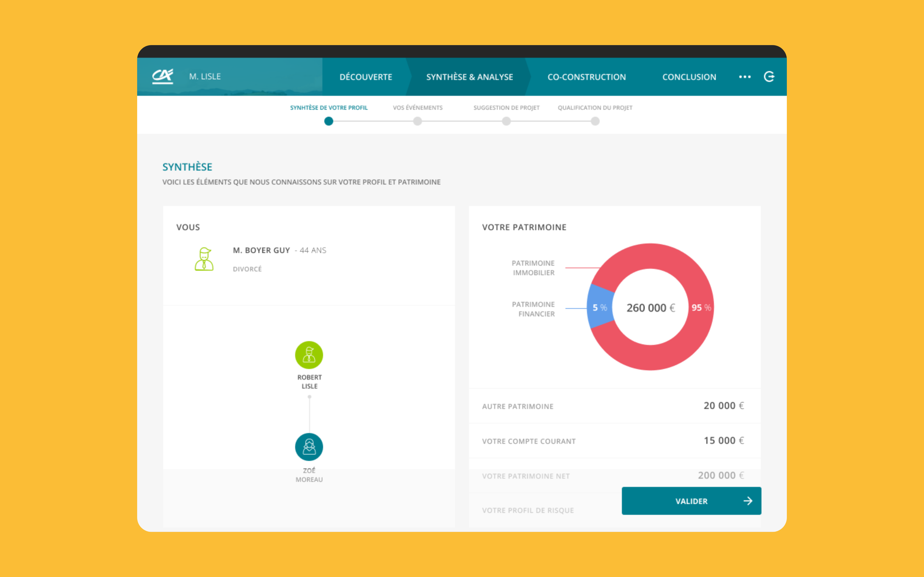This screenshot has height=577, width=924.
Task: Select the Synthèse de votre profil step dot
Action: [x=328, y=121]
